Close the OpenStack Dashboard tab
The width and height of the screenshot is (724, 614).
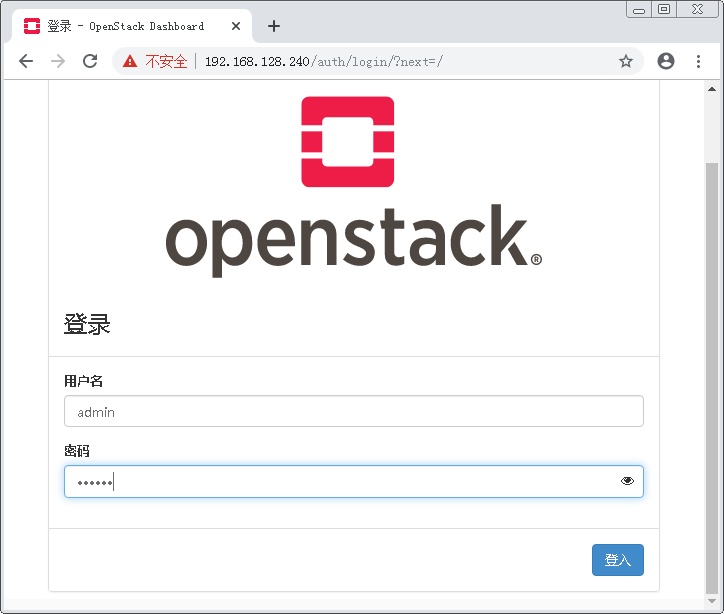[x=236, y=26]
